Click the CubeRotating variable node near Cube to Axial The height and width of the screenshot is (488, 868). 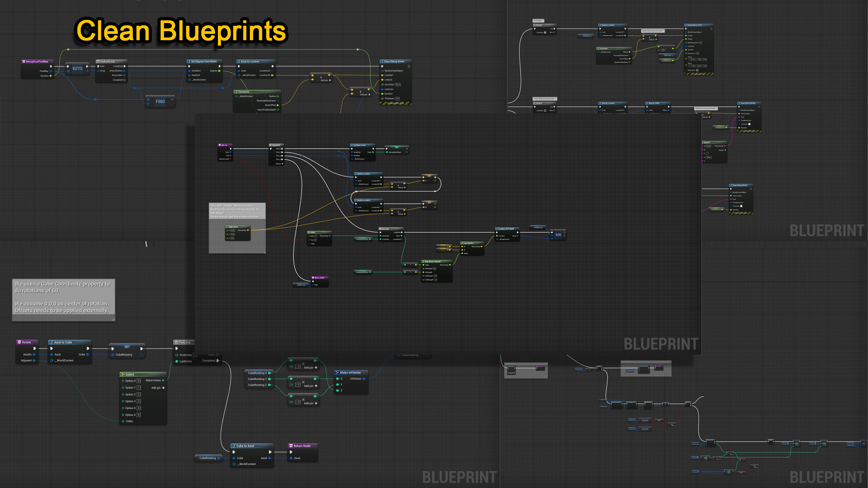click(x=208, y=458)
